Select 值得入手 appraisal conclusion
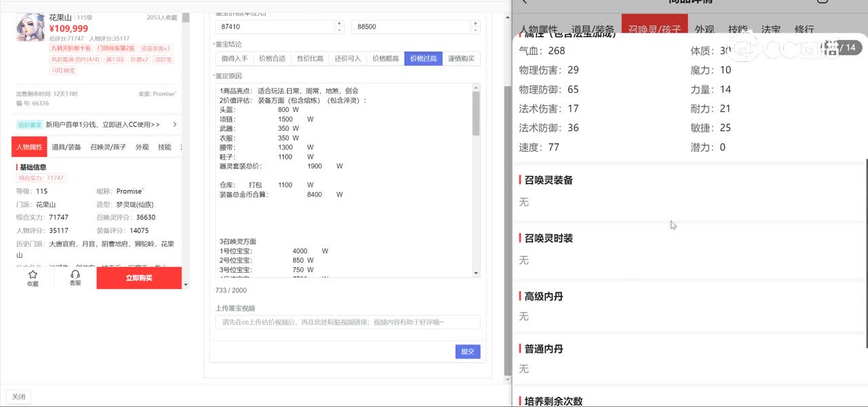Screen dimensions: 868x407 pyautogui.click(x=234, y=59)
